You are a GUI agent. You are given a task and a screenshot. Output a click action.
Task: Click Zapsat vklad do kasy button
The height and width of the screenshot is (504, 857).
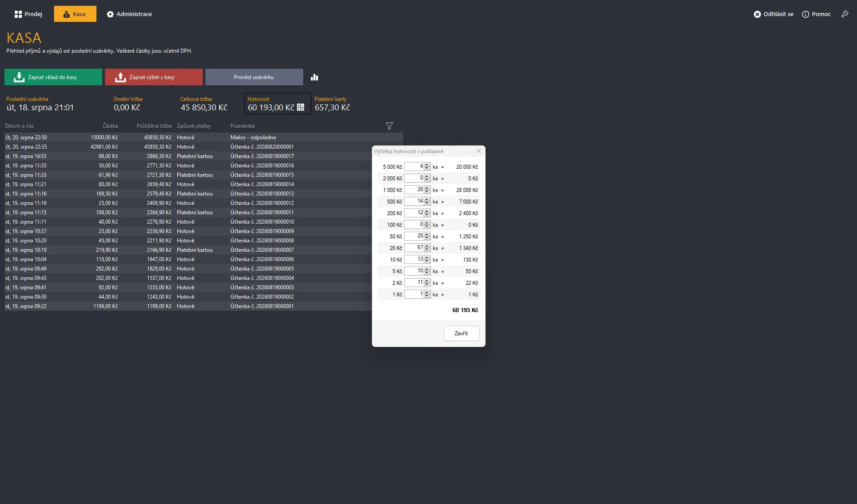(53, 77)
